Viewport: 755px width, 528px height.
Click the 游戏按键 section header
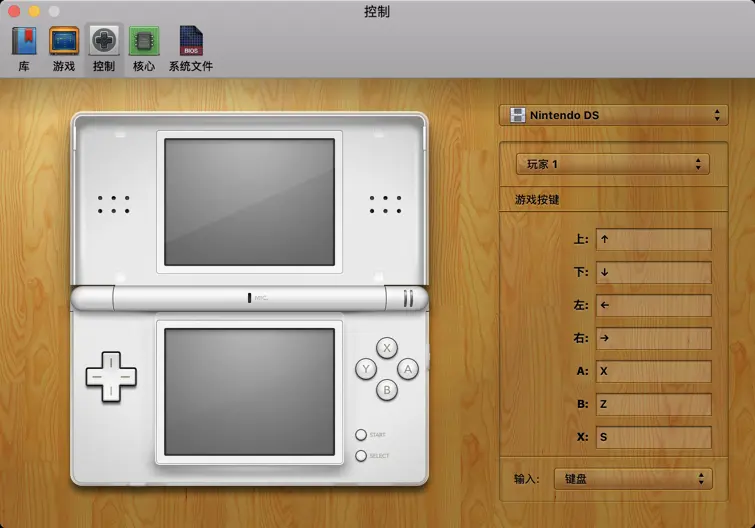click(x=537, y=199)
